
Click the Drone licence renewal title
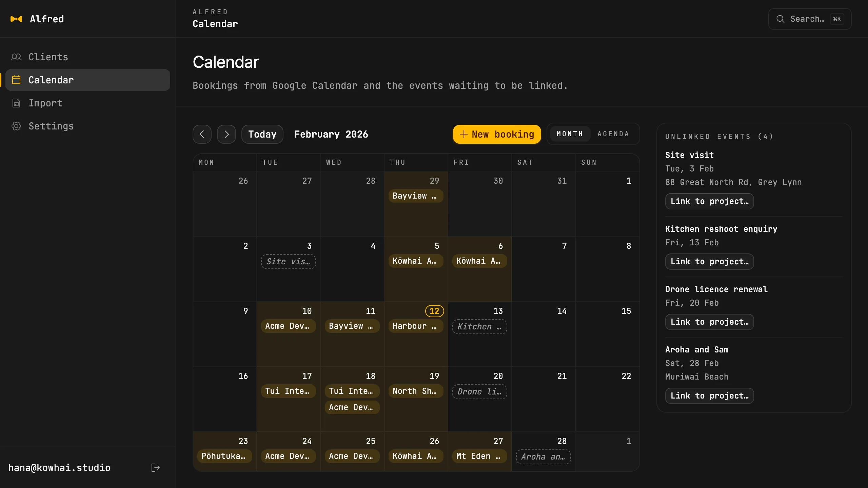(716, 289)
